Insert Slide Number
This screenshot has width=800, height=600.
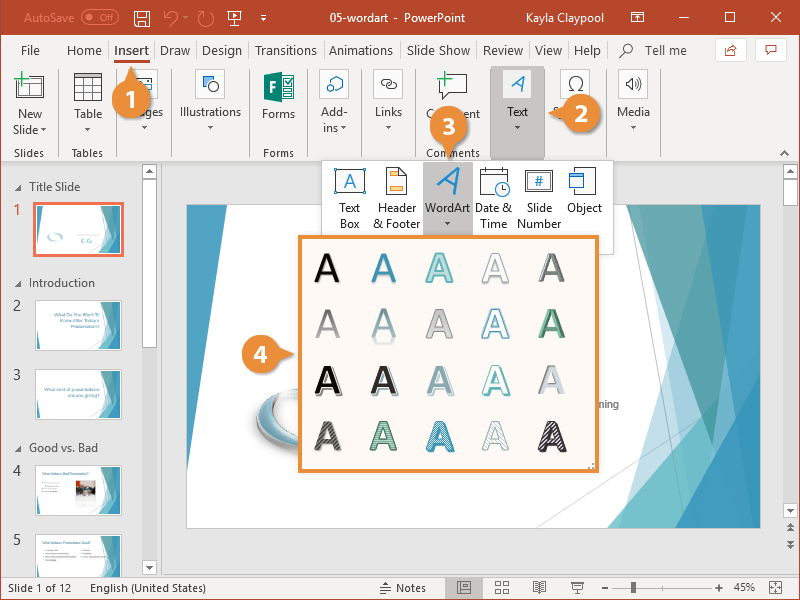(539, 197)
